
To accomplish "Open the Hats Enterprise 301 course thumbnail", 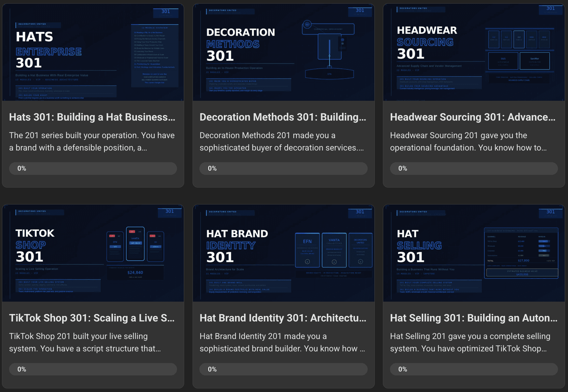I will click(93, 52).
